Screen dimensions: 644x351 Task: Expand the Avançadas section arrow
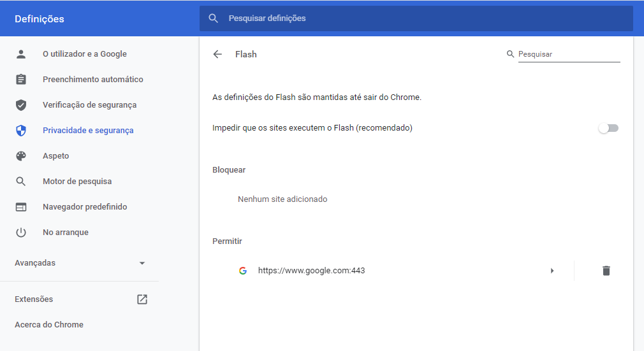(142, 263)
